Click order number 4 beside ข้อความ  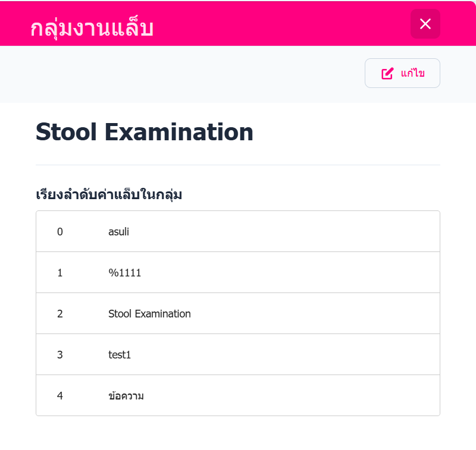[x=59, y=396]
